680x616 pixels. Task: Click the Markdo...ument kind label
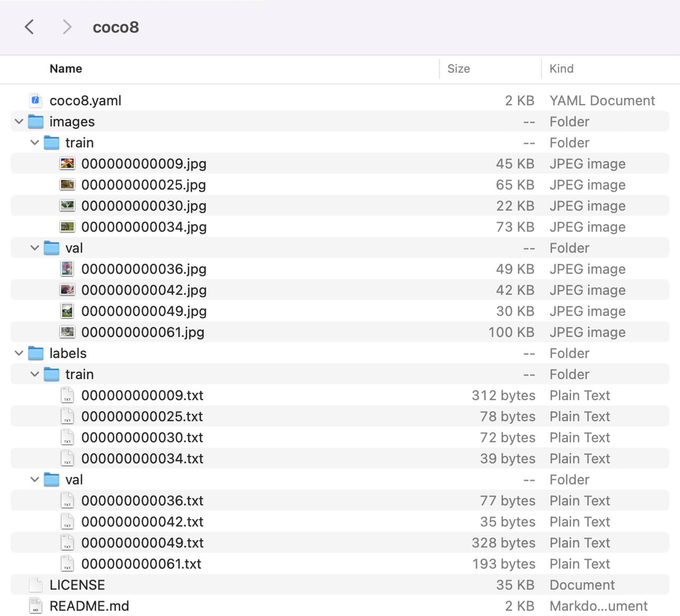pos(598,606)
